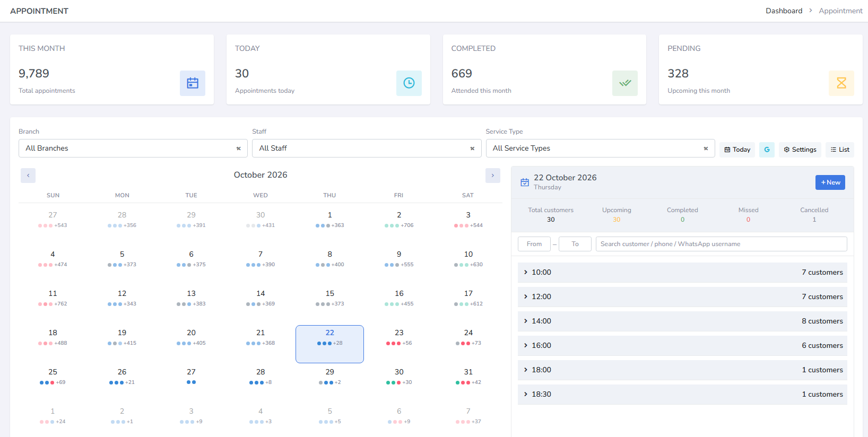Viewport: 868px width, 437px height.
Task: Switch to List view
Action: pyautogui.click(x=840, y=150)
